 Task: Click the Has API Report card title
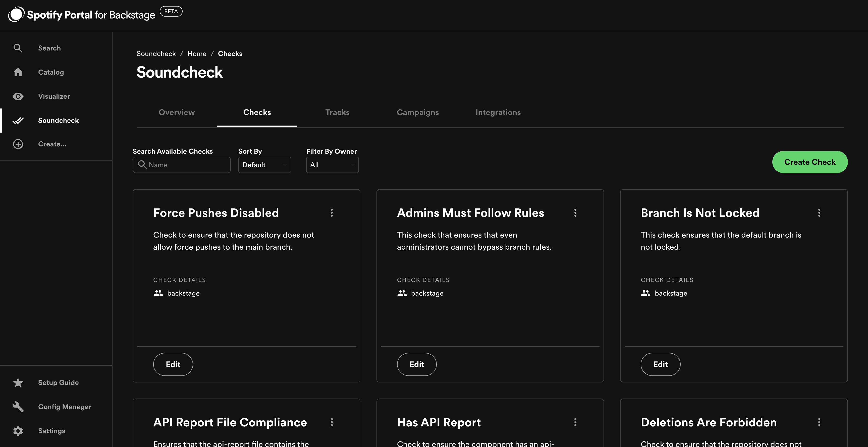click(439, 422)
